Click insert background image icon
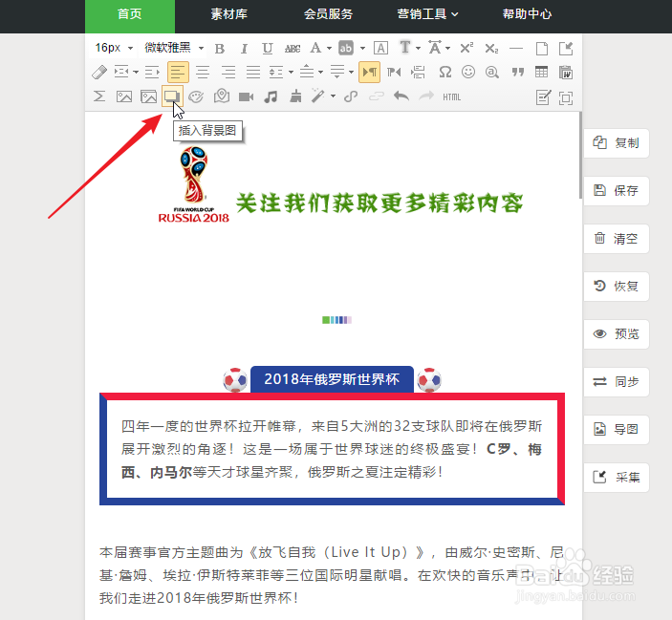 [x=172, y=96]
